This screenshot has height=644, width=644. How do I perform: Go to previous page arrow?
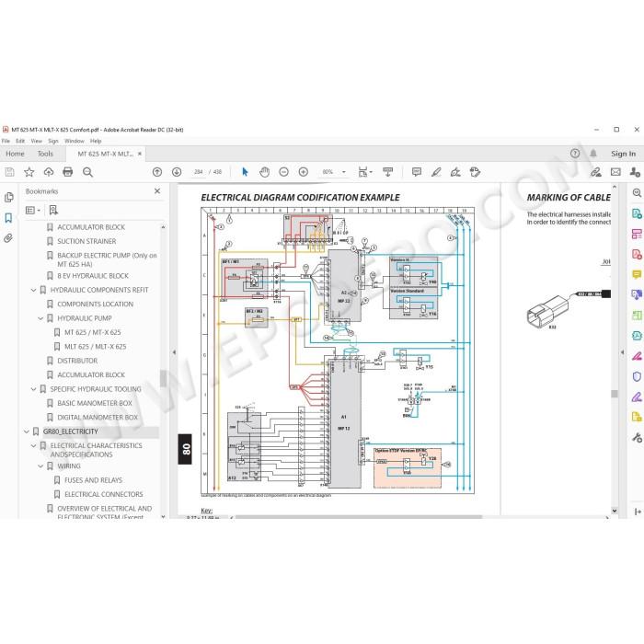tap(157, 172)
